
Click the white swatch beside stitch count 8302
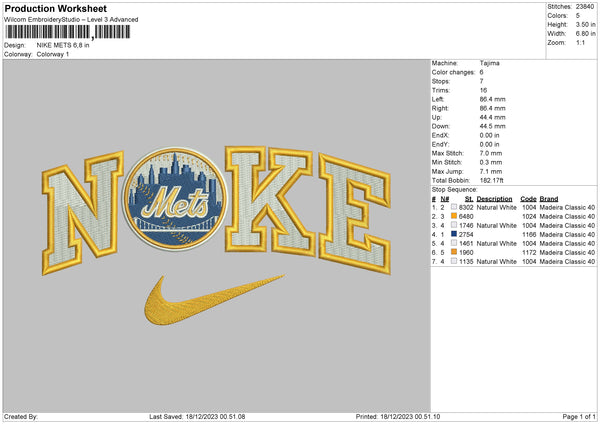coord(454,207)
